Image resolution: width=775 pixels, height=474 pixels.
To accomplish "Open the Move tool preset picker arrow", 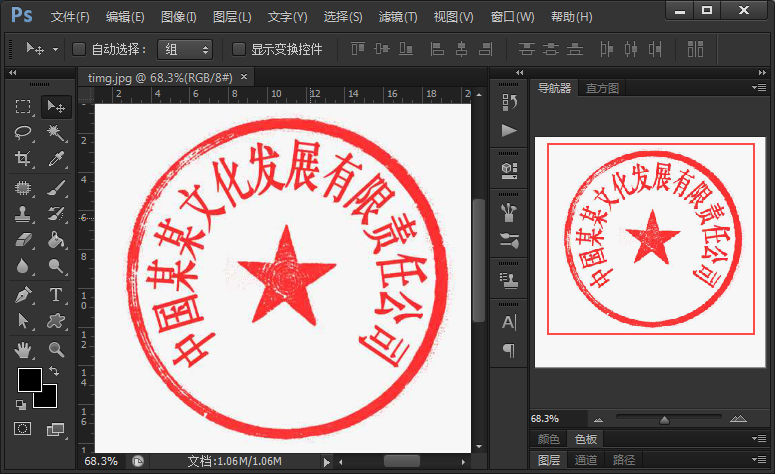I will click(x=55, y=49).
